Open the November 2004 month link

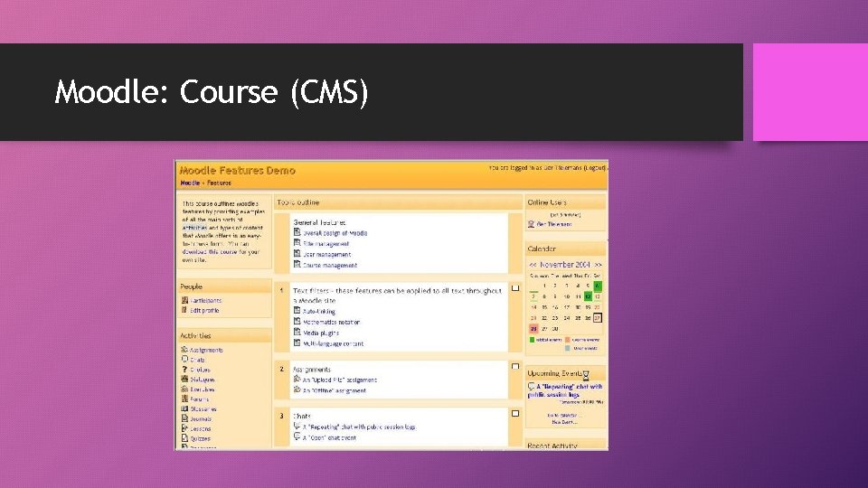[564, 265]
